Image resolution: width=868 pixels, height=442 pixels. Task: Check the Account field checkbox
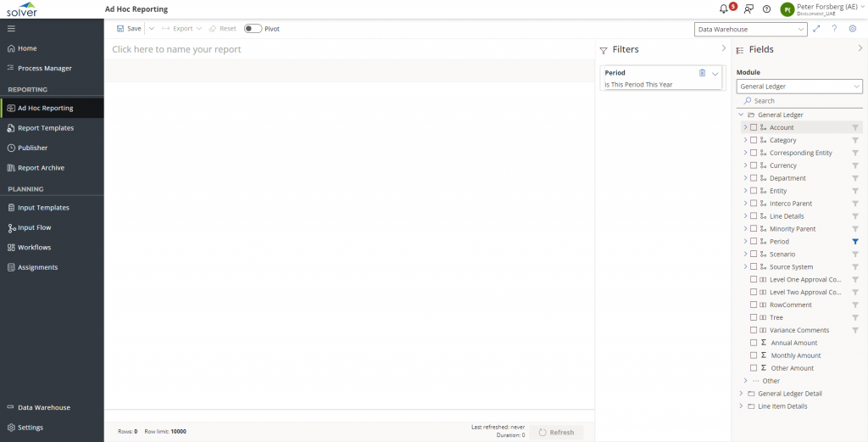point(754,127)
